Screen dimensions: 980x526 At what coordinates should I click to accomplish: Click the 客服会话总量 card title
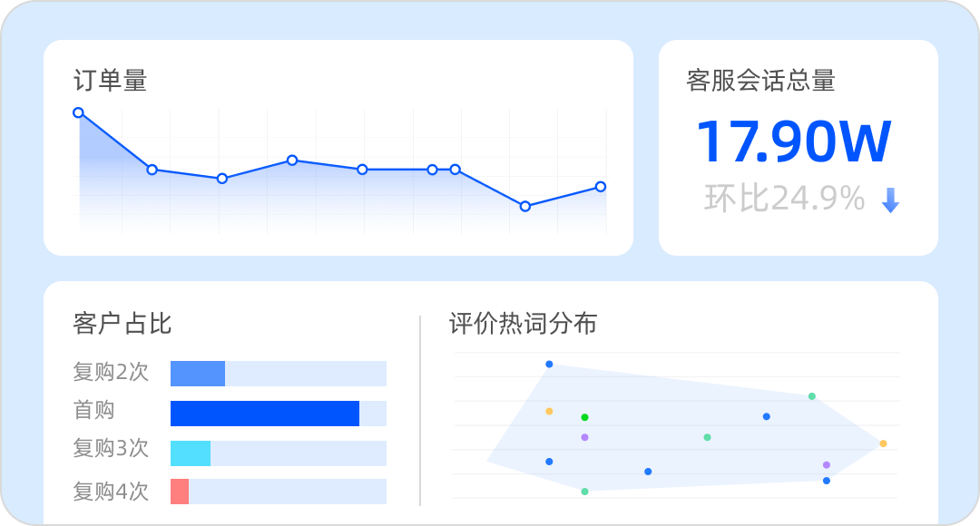point(760,81)
